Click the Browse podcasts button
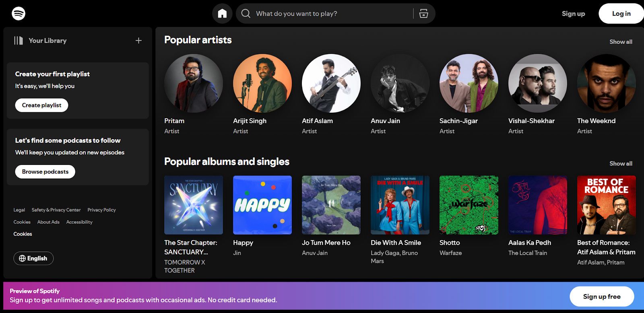This screenshot has height=313, width=644. pos(45,172)
